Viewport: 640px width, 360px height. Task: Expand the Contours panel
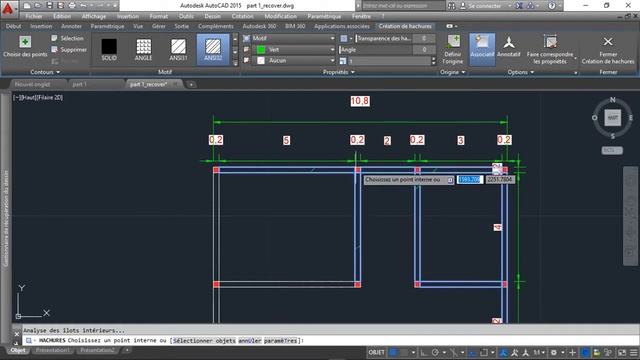click(x=45, y=72)
